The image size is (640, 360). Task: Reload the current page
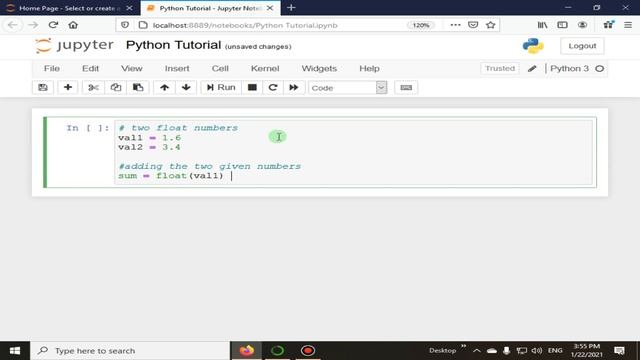coord(53,25)
